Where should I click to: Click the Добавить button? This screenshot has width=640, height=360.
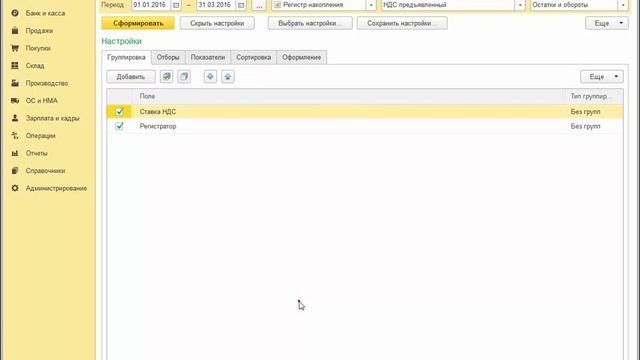tap(131, 77)
